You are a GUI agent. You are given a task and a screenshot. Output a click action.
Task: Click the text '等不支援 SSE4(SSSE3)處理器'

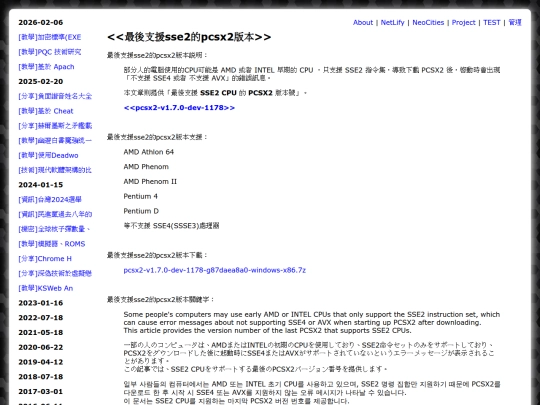click(x=172, y=226)
